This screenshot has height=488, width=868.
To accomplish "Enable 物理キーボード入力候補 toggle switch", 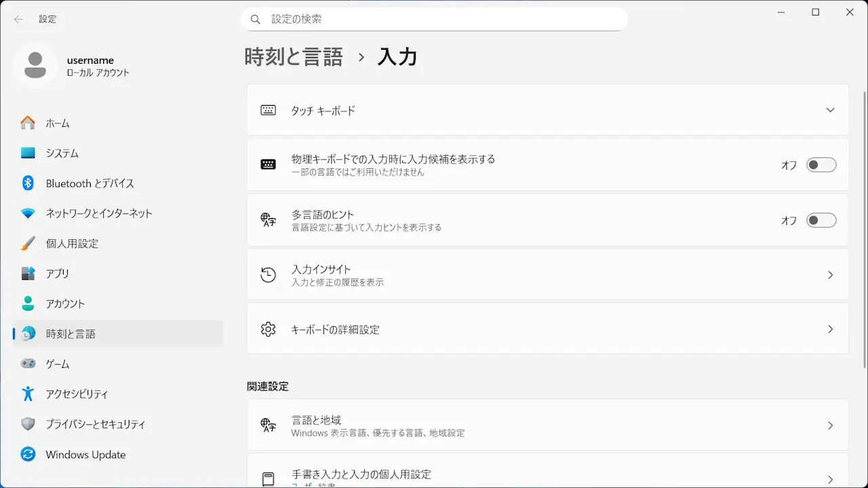I will pos(821,165).
